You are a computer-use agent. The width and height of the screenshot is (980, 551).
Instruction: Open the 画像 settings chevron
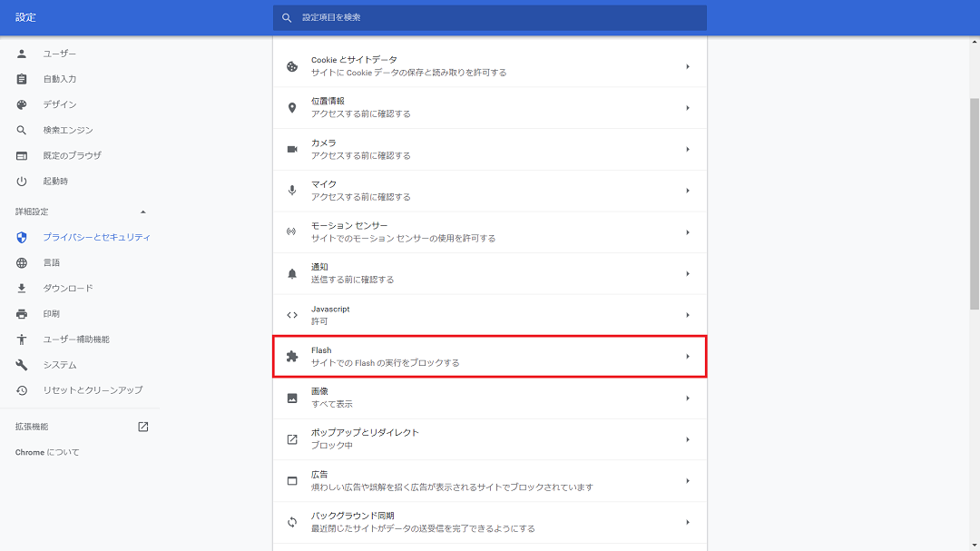point(687,398)
